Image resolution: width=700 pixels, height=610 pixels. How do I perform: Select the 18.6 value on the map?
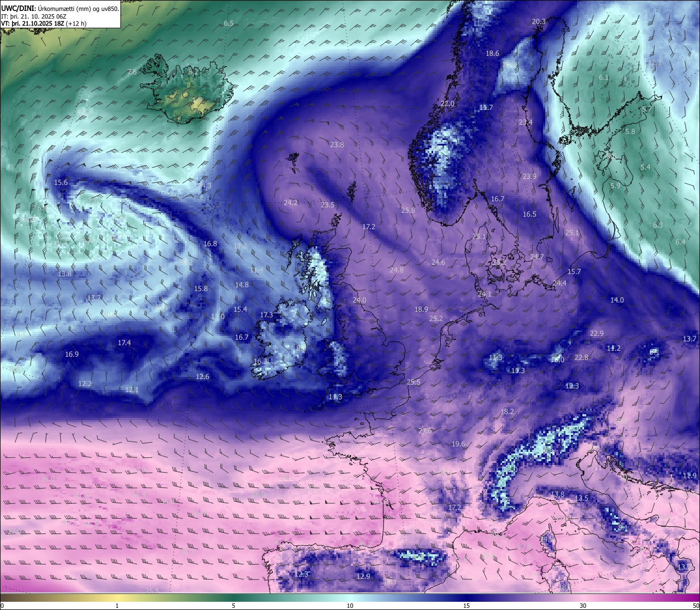point(492,54)
